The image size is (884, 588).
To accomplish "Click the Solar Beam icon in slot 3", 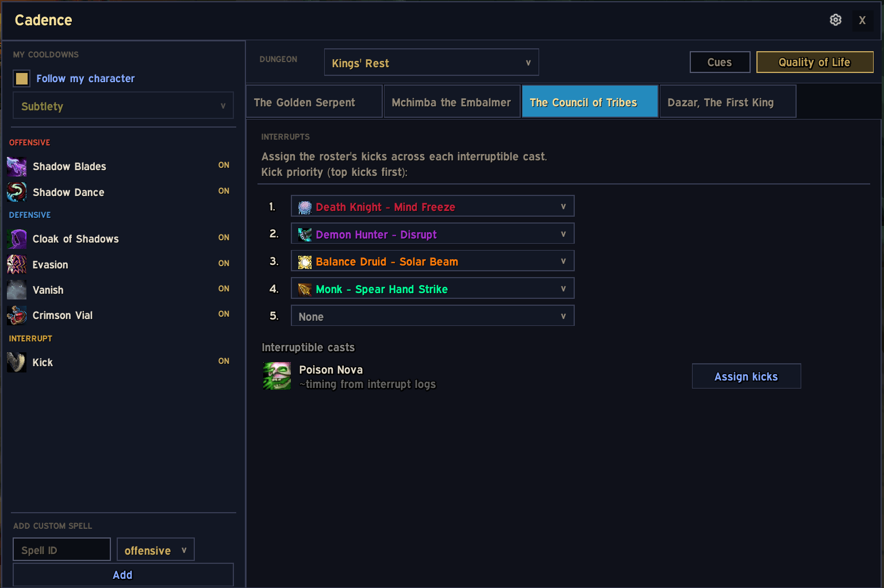I will pyautogui.click(x=305, y=262).
